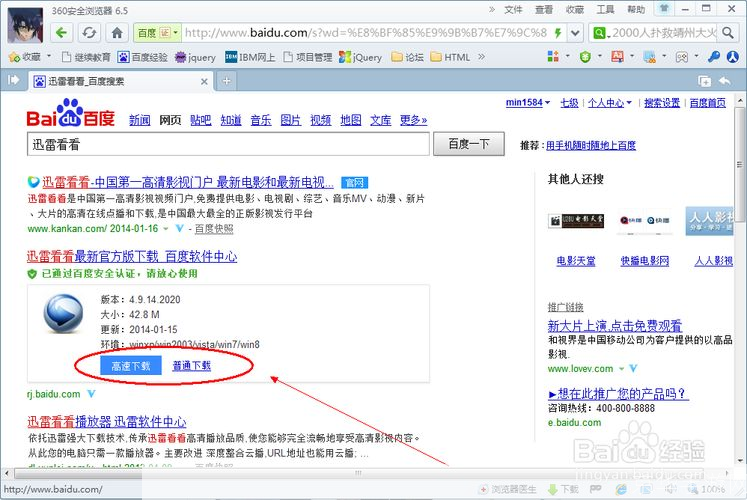This screenshot has height=500, width=747.
Task: Open a new tab with plus button
Action: click(226, 81)
